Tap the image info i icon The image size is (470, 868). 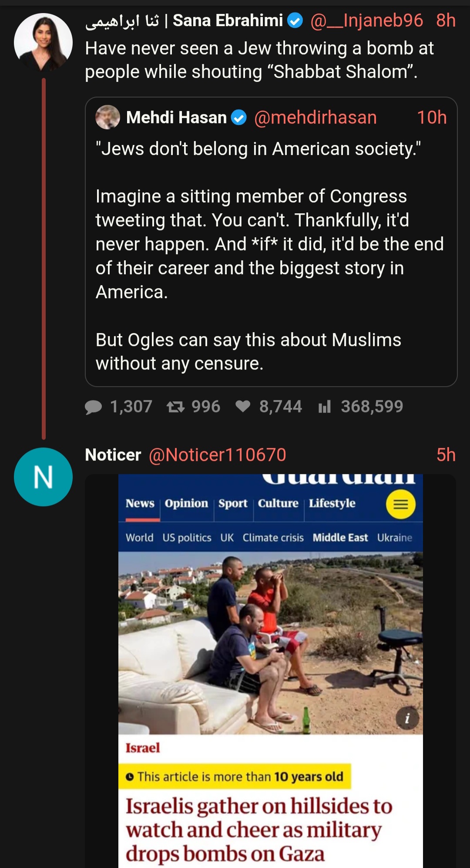coord(407,718)
